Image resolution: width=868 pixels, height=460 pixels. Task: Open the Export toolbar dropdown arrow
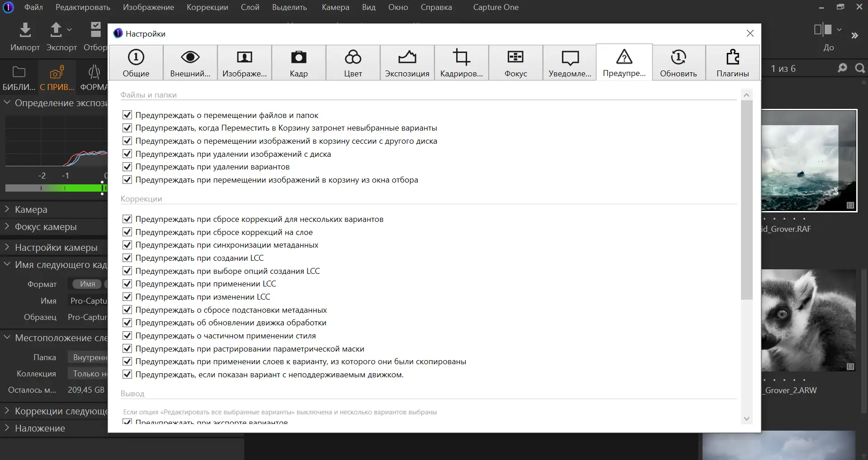tap(70, 30)
